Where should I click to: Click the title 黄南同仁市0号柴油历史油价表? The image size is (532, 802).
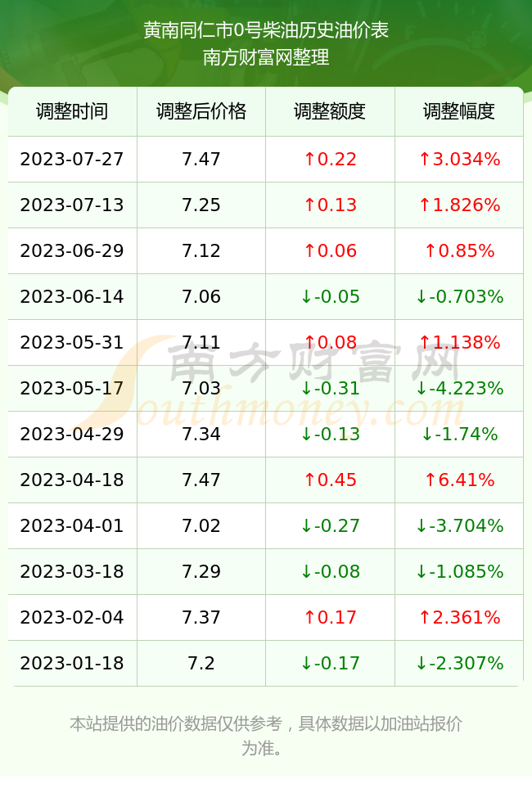[266, 30]
